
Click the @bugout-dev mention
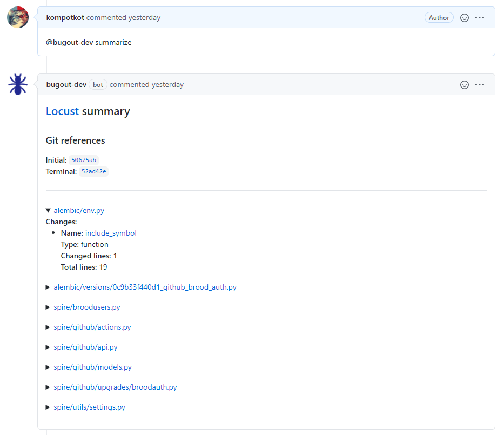point(70,43)
